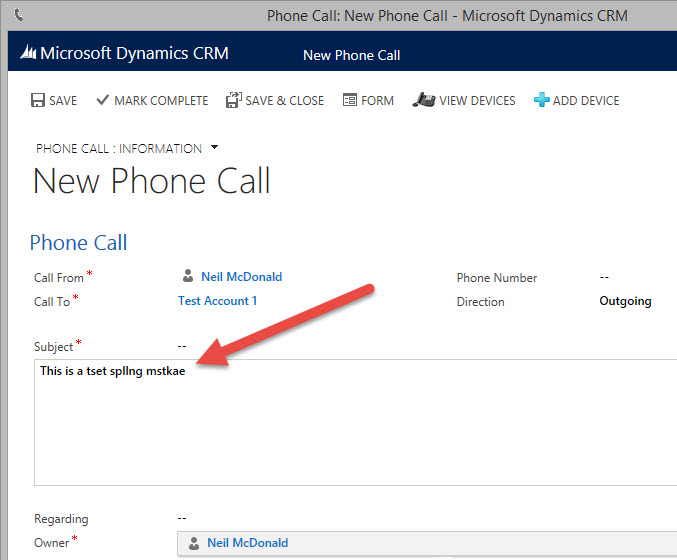This screenshot has height=560, width=677.
Task: Click the Save & Close icon
Action: (x=233, y=100)
